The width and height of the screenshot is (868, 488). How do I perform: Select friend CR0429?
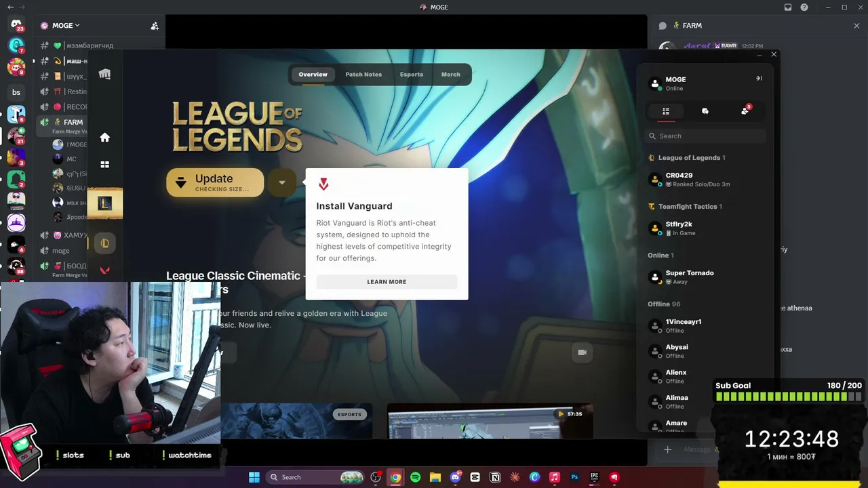705,180
